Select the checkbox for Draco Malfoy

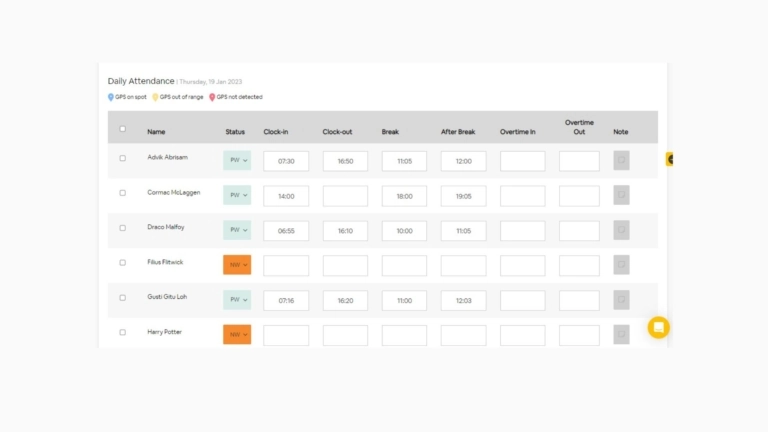(123, 228)
